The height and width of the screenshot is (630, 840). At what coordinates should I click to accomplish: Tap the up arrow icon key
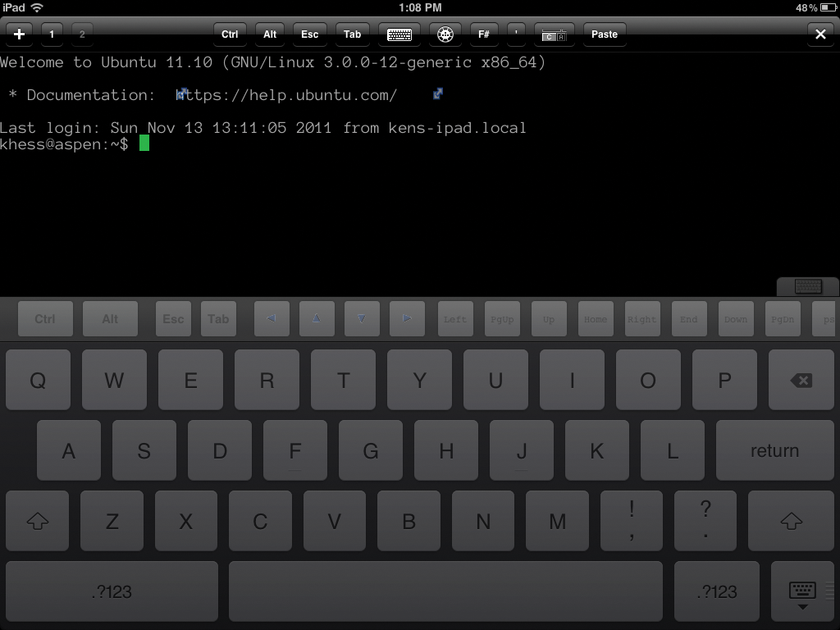pos(317,319)
